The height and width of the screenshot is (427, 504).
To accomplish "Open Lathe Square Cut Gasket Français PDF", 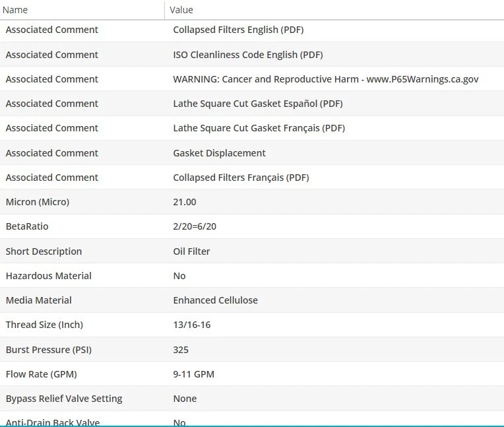I will 259,128.
